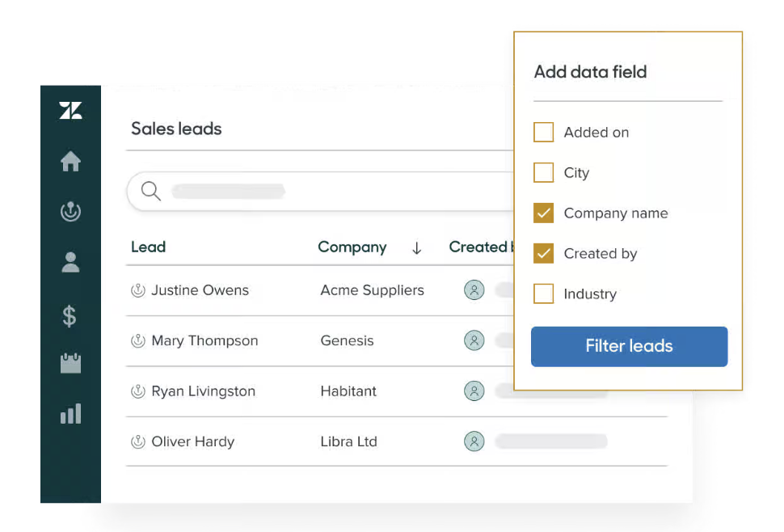The image size is (784, 532).
Task: Uncheck the Company name checkbox
Action: point(543,213)
